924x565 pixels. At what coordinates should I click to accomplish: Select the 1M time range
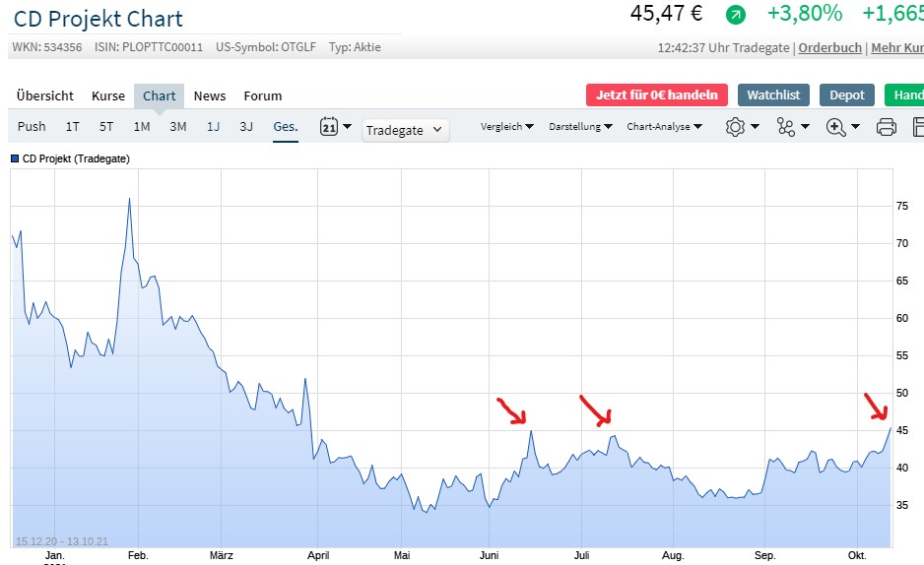click(142, 127)
